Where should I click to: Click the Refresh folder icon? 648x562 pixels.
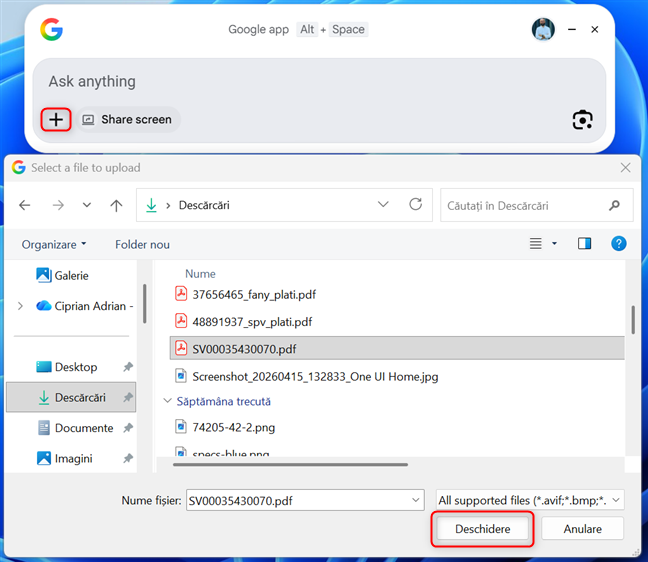[x=415, y=205]
